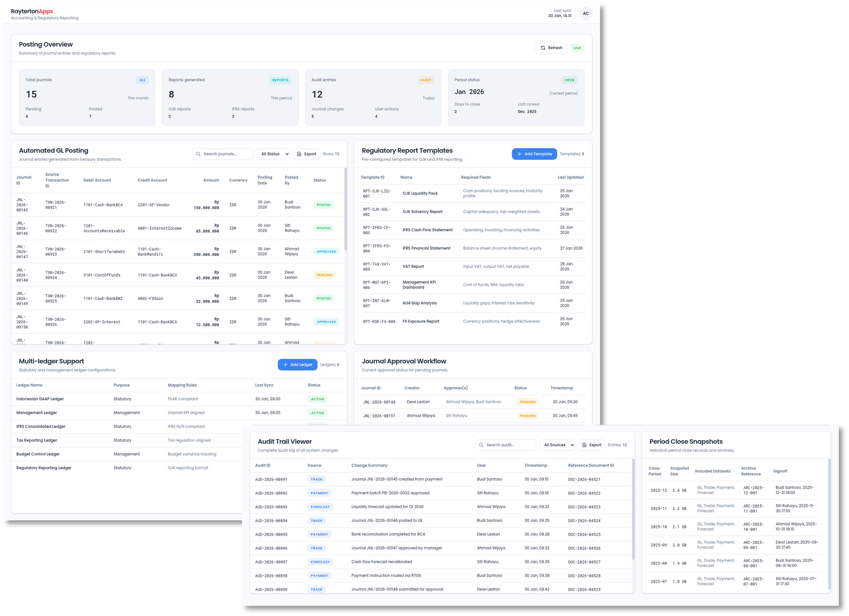Screen dimensions: 849x616
Task: Click the plus icon on Add Ledger
Action: coord(285,365)
